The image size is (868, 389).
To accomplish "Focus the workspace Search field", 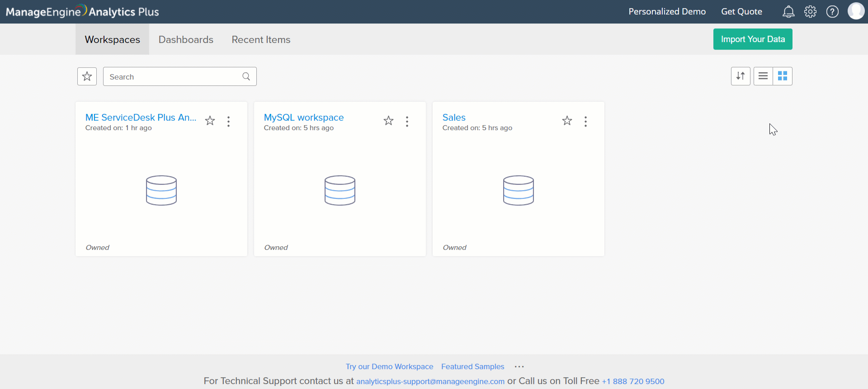I will pyautogui.click(x=174, y=77).
